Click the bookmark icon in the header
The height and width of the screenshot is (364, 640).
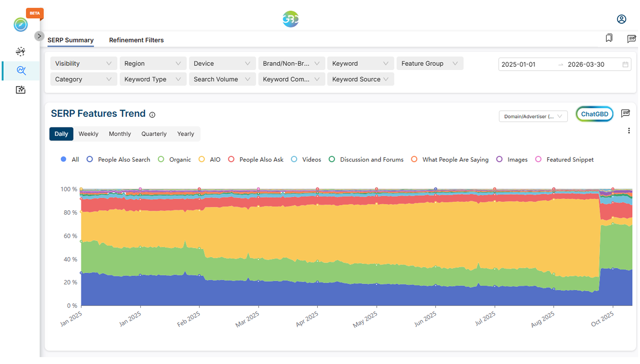(609, 38)
